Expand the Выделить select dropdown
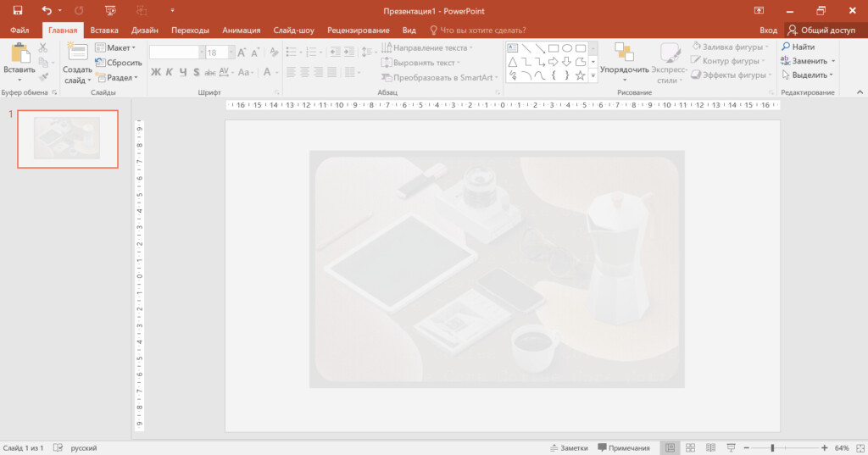This screenshot has height=455, width=868. [x=809, y=75]
